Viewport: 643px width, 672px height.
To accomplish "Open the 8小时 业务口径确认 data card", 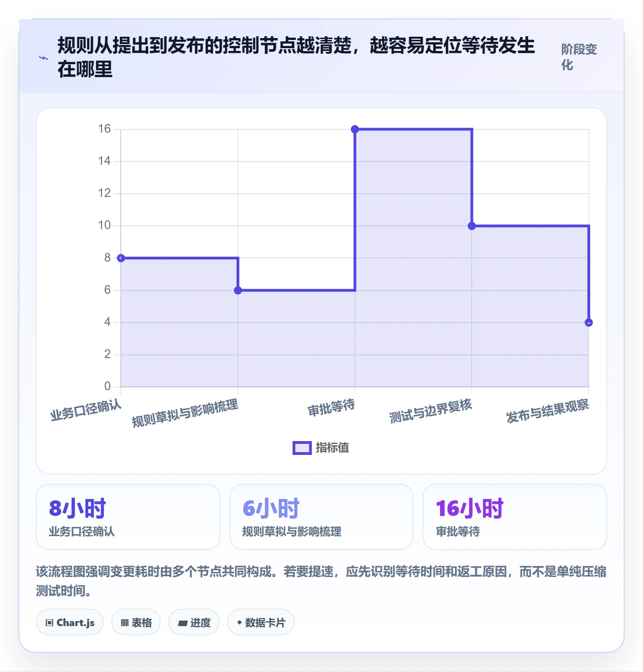I will 128,517.
